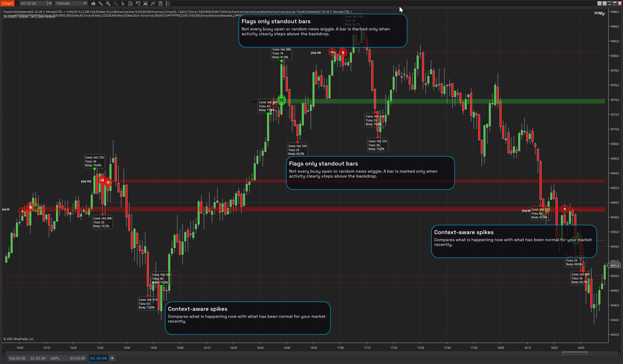Open the Data Box search document icon

[130, 3]
